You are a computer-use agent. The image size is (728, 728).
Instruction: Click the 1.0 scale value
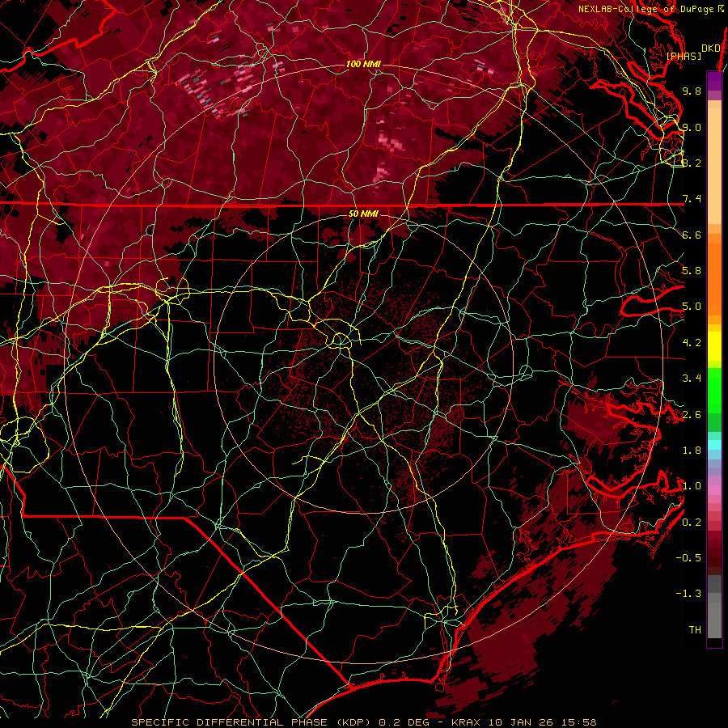[x=692, y=486]
